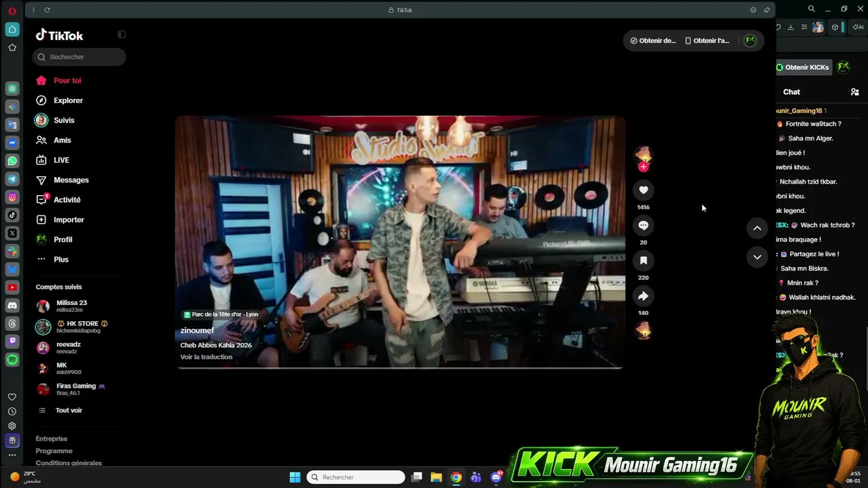Open the Explorer section
868x488 pixels.
pos(59,100)
